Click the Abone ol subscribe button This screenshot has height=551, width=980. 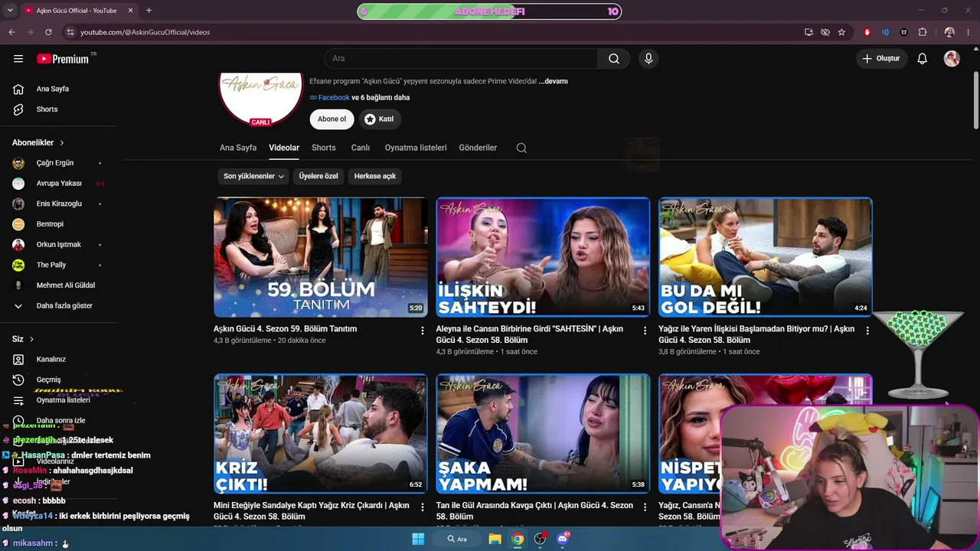(x=332, y=119)
